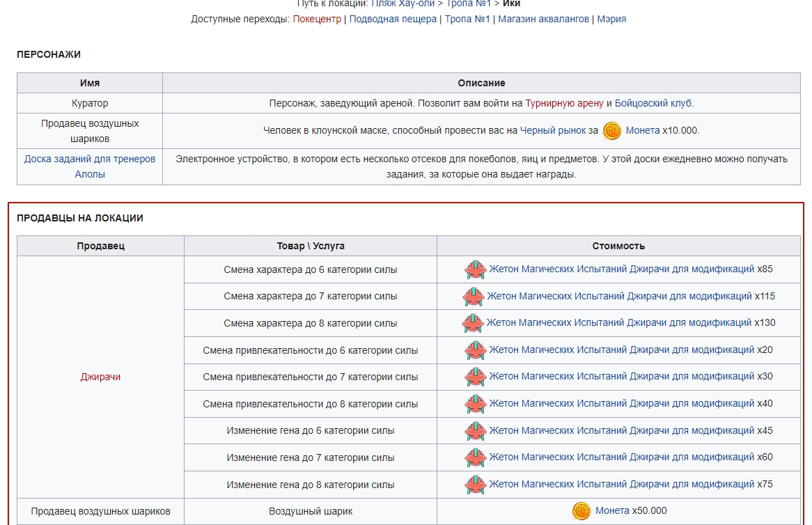Click the Товар \ Услуга column header
Screen dimensions: 812x525
point(310,246)
